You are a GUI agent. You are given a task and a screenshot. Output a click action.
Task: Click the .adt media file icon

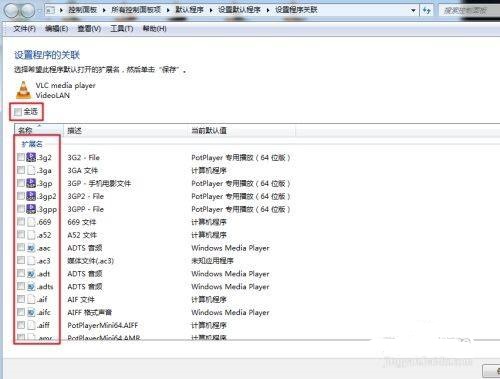point(31,274)
